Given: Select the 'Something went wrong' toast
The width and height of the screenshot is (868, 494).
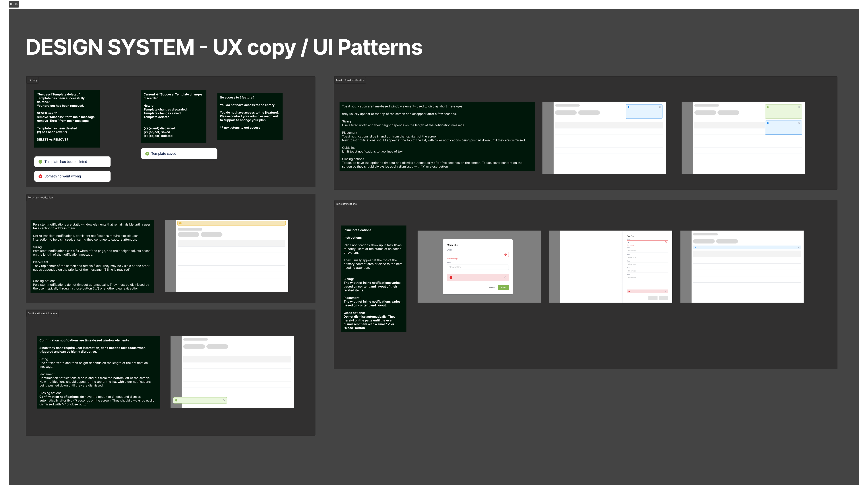Looking at the screenshot, I should (72, 176).
